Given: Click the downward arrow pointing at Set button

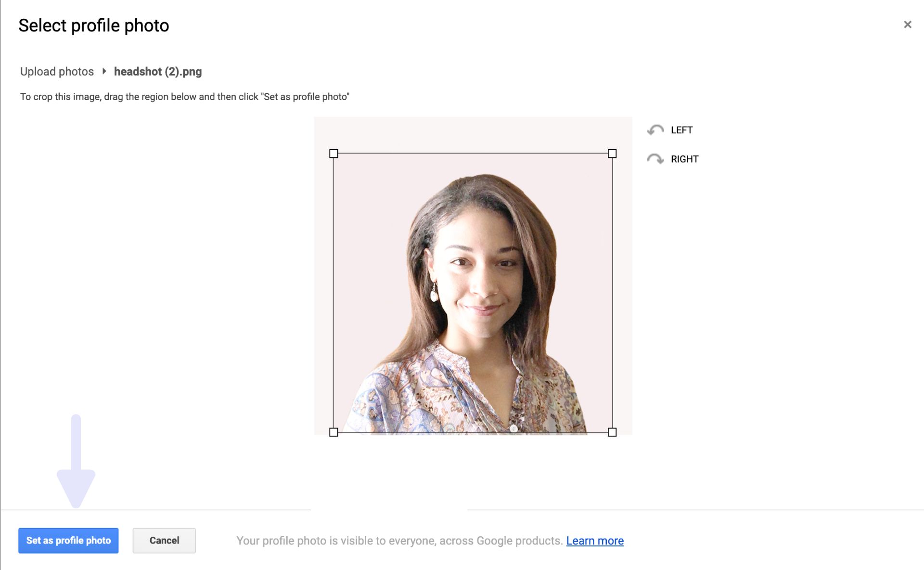Looking at the screenshot, I should coord(76,462).
